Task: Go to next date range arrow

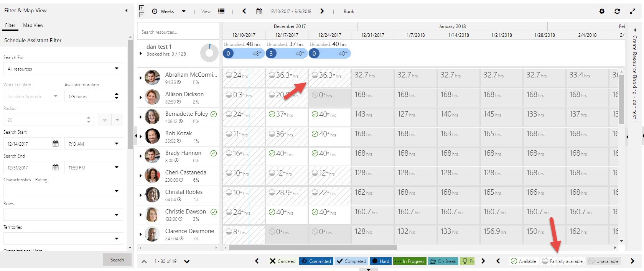Action: 322,11
